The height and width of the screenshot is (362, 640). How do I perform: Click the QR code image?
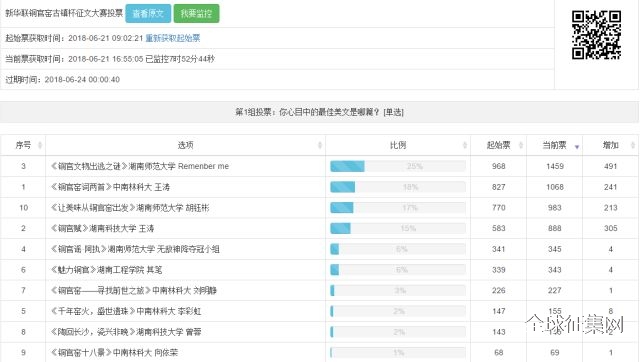596,35
